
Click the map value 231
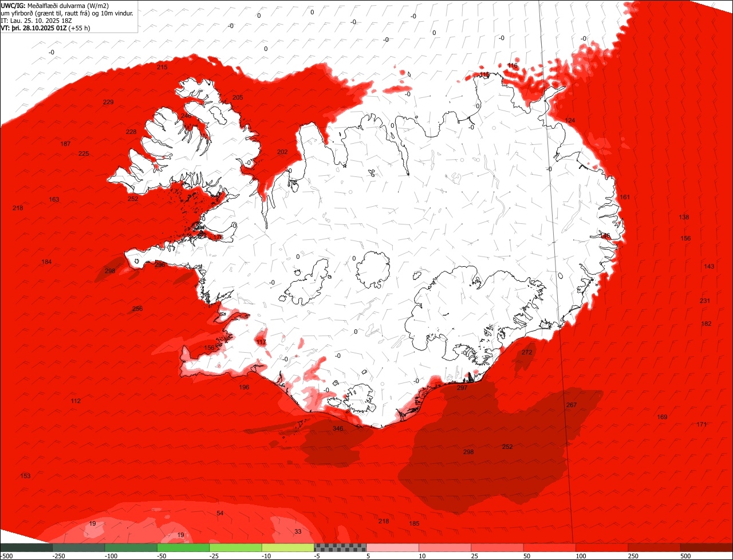705,301
